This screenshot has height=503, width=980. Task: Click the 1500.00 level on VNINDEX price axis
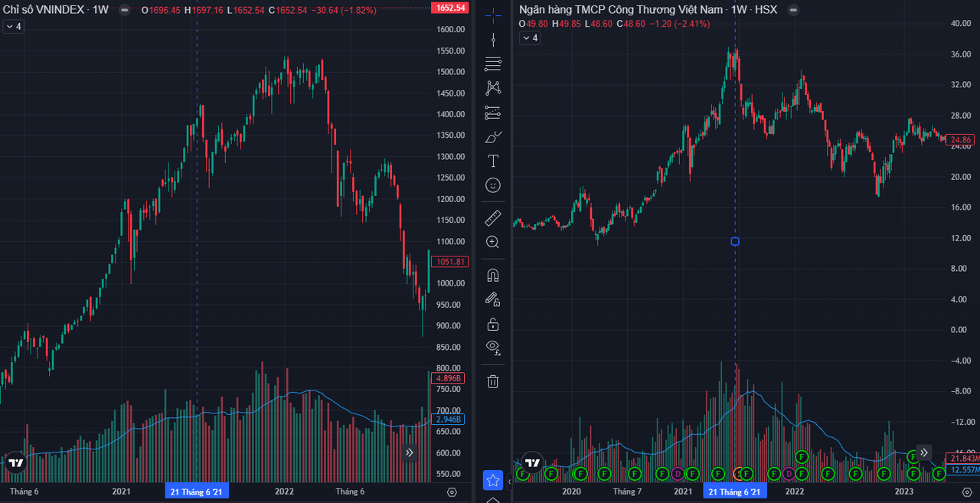click(451, 72)
